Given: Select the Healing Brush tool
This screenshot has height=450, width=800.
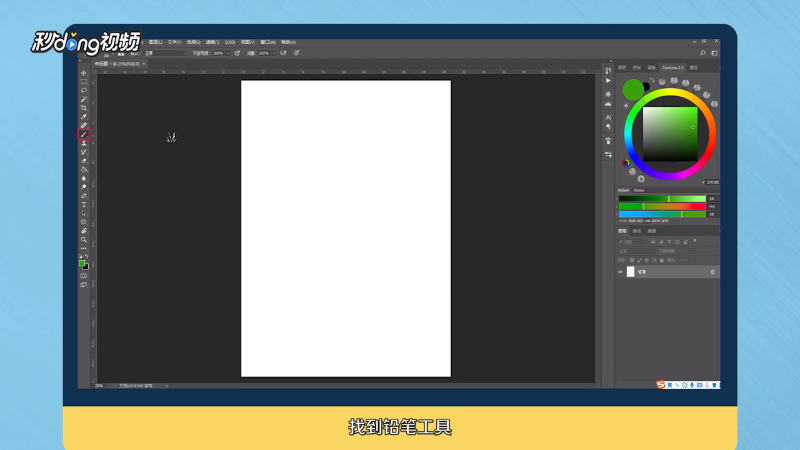Looking at the screenshot, I should [84, 126].
